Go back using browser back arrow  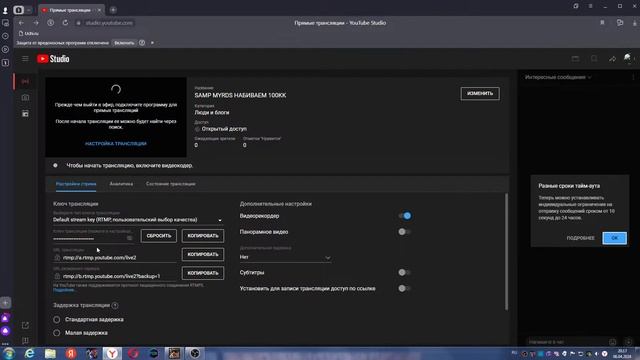[21, 23]
